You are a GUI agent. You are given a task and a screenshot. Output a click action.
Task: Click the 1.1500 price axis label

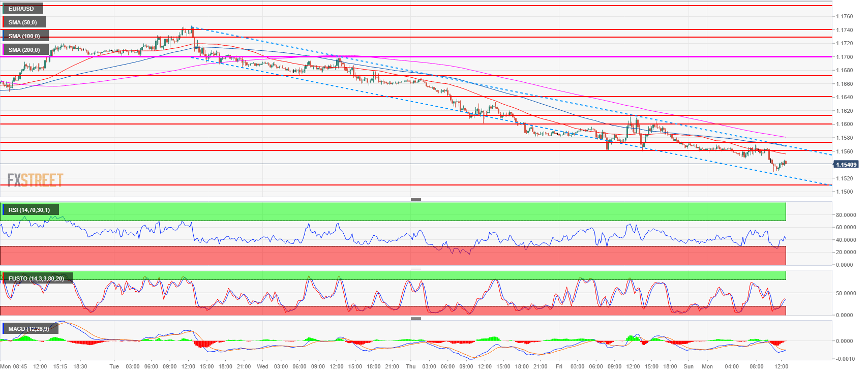click(x=845, y=192)
